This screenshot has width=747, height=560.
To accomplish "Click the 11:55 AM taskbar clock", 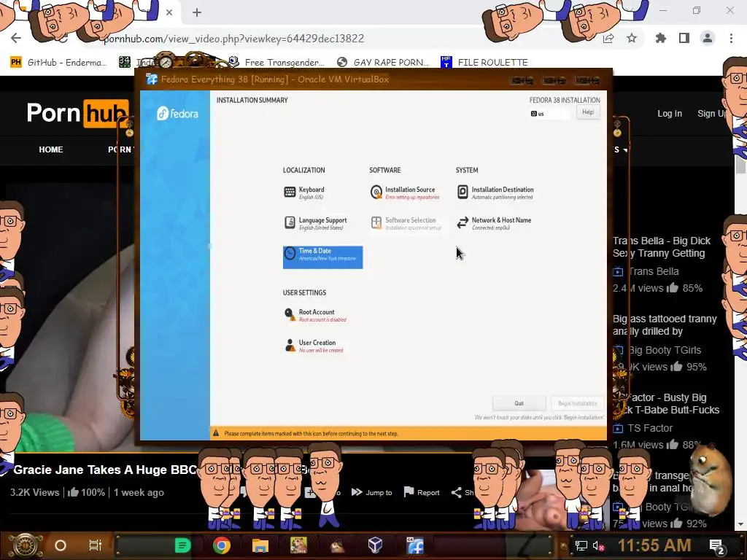I will pyautogui.click(x=654, y=545).
